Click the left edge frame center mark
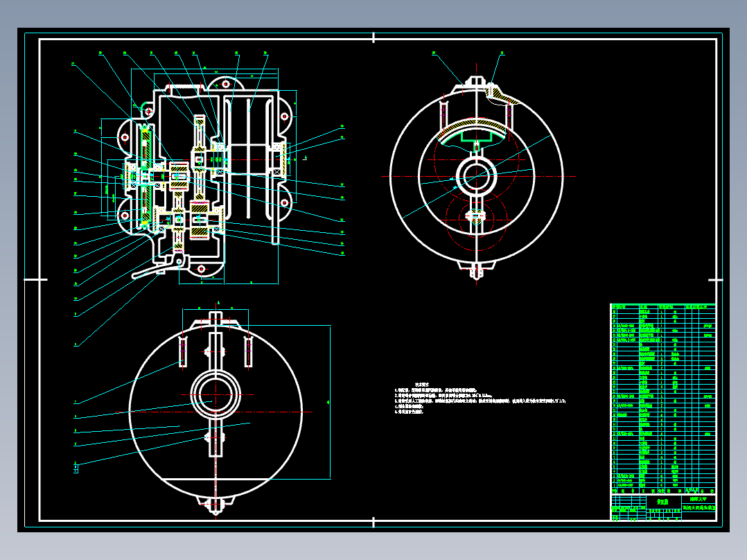Screen dimensions: 747x560 35,280
